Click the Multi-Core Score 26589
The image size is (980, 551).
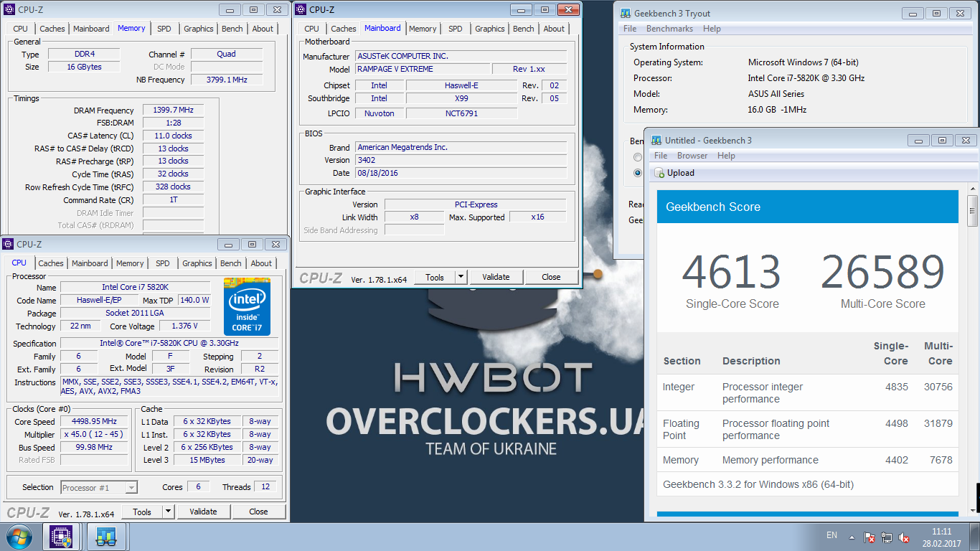coord(883,272)
